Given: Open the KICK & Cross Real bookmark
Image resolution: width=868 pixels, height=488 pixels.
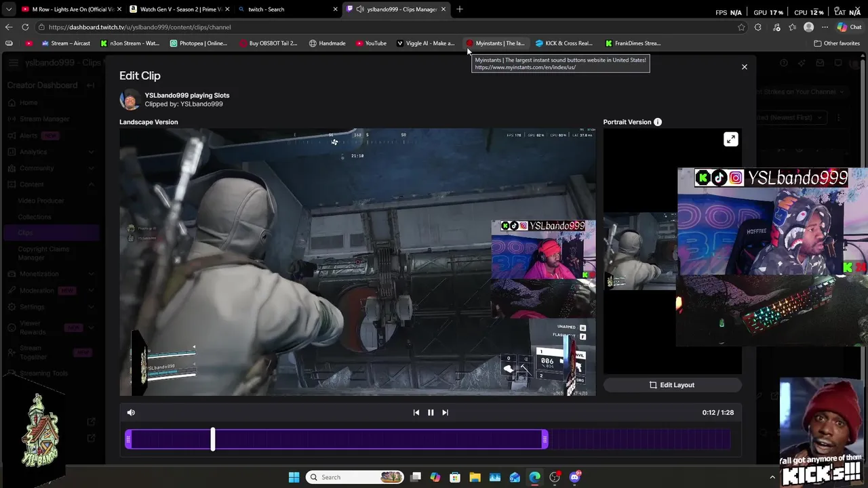Looking at the screenshot, I should click(564, 43).
